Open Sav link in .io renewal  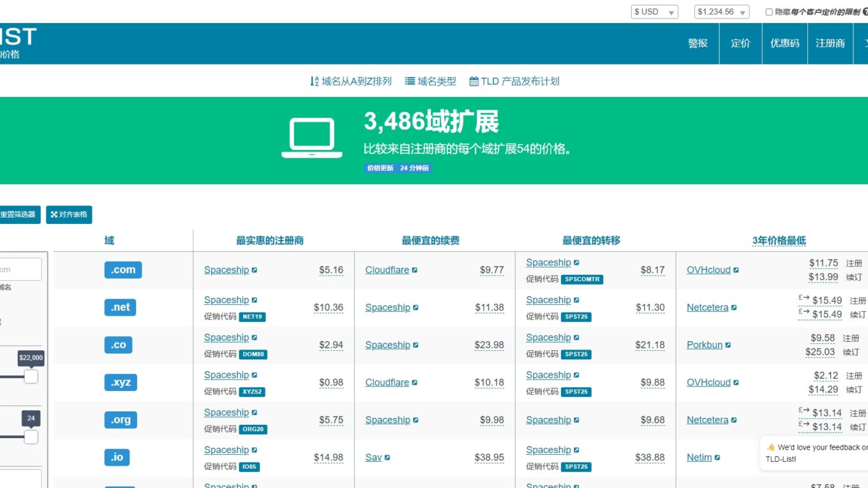click(373, 457)
